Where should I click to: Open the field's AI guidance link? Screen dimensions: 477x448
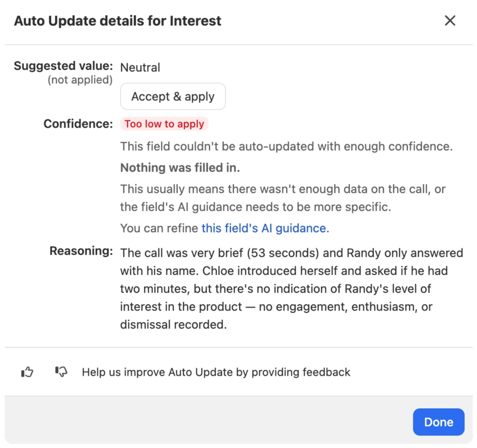[264, 228]
